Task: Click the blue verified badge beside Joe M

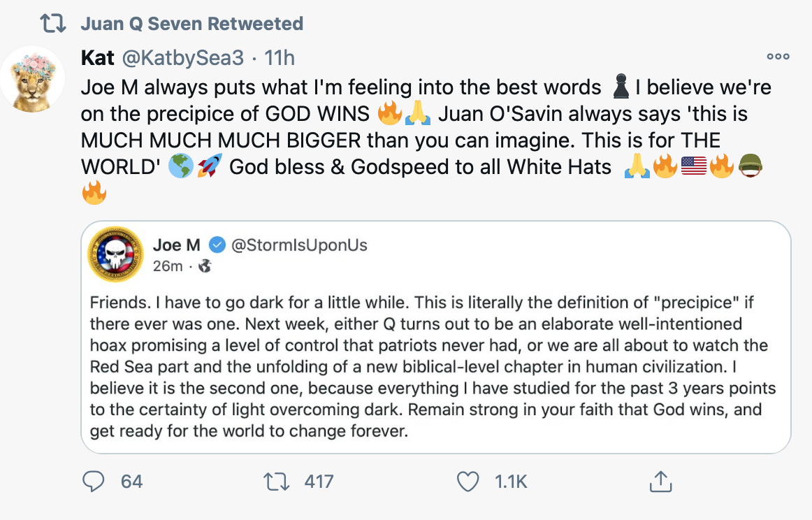Action: pyautogui.click(x=217, y=245)
